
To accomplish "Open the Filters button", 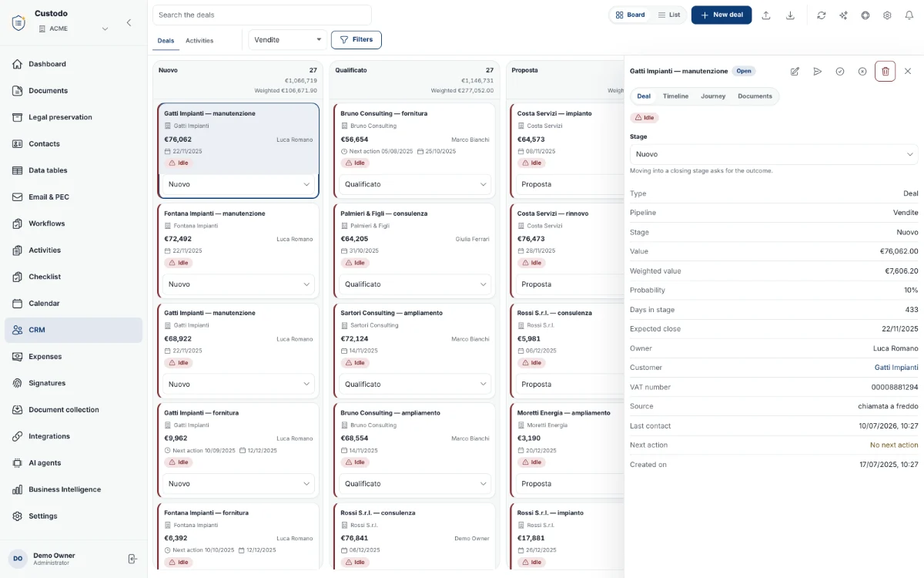I will pos(357,40).
